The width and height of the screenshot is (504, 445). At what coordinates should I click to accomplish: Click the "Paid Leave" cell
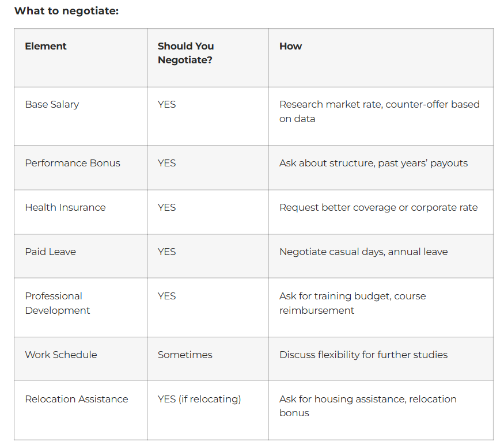(50, 252)
